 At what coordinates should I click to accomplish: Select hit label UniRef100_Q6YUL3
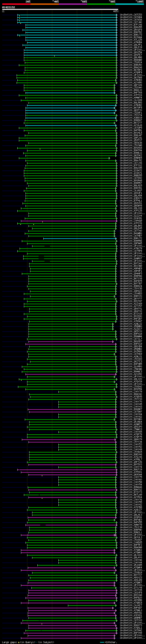(131, 538)
